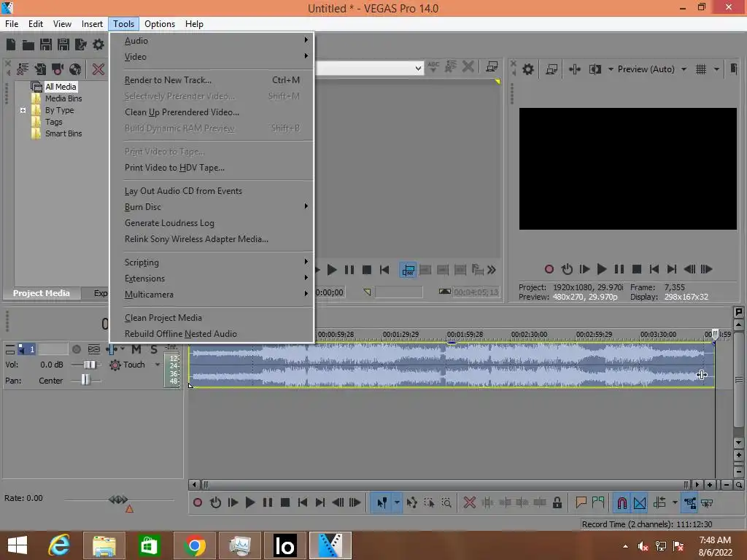Click the audio waveform event on track 1

(451, 365)
